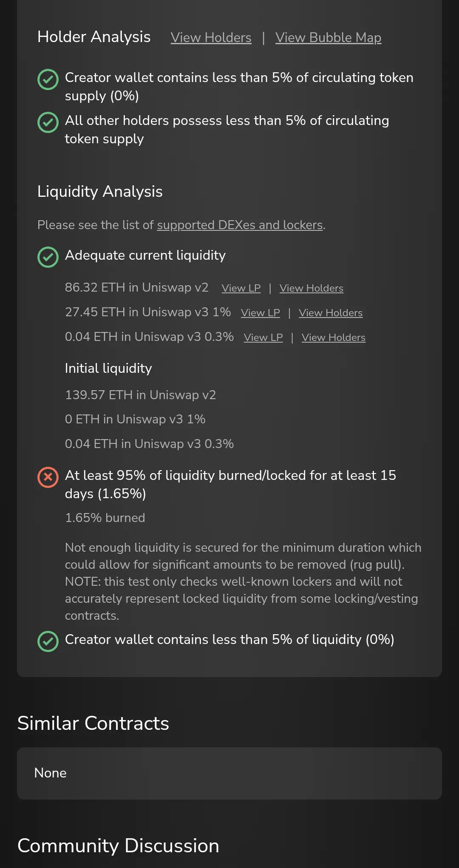View Holders for Uniswap v2 pool

coord(311,288)
